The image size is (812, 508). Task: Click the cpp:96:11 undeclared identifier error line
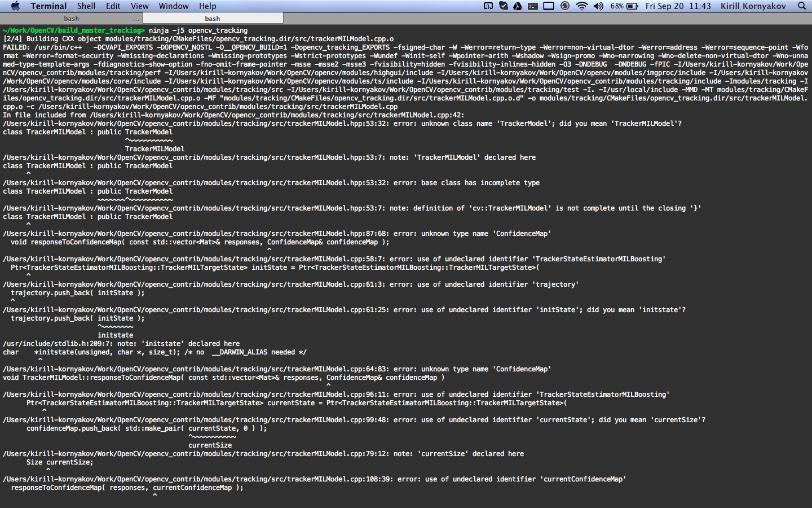336,395
